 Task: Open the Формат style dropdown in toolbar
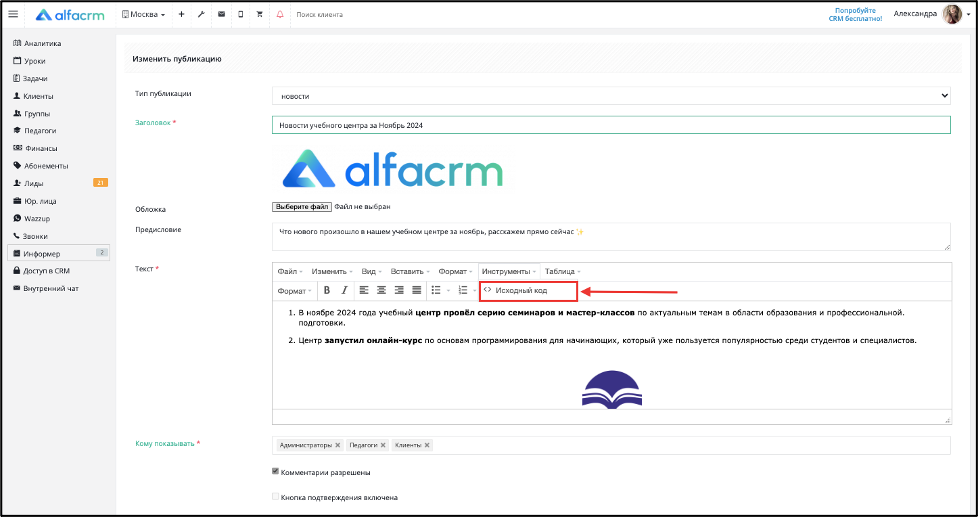pyautogui.click(x=295, y=291)
